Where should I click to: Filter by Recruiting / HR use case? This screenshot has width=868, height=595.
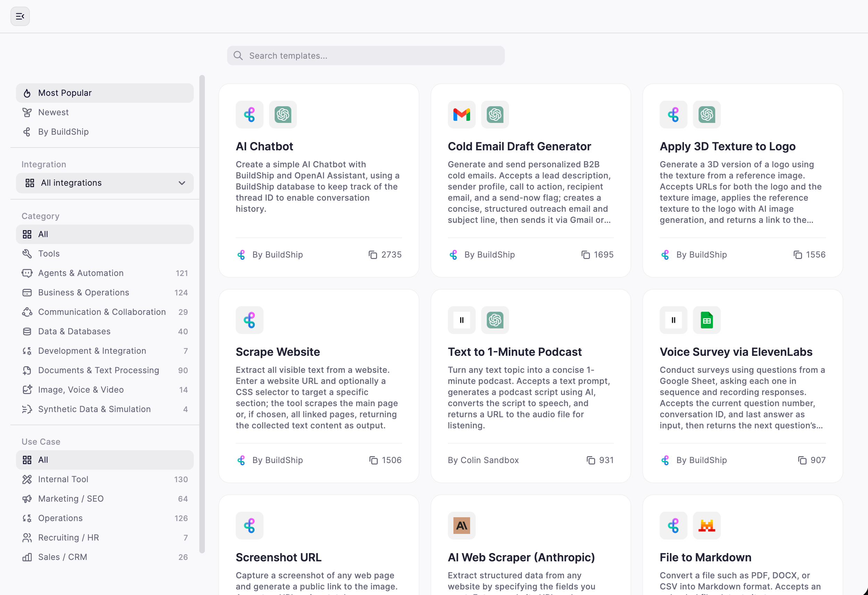pos(105,537)
